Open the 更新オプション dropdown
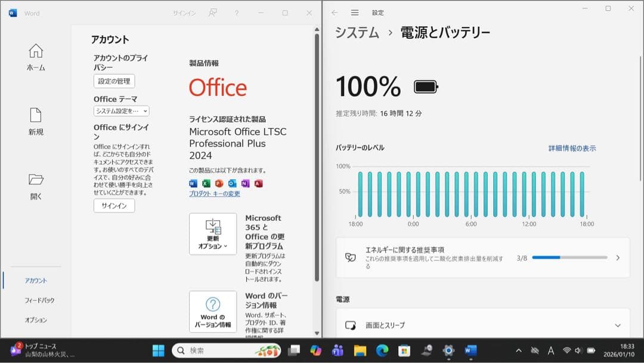The height and width of the screenshot is (363, 644). (x=213, y=233)
